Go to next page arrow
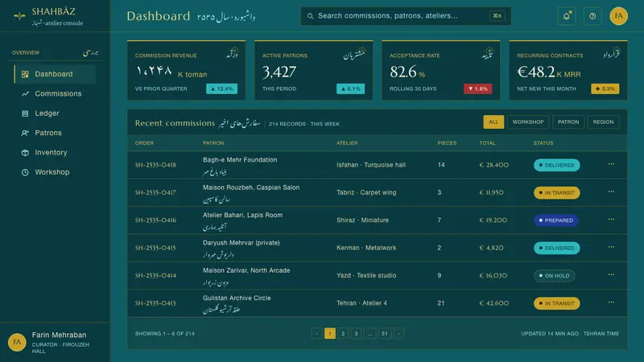Viewport: 644px width, 362px height. tap(398, 334)
